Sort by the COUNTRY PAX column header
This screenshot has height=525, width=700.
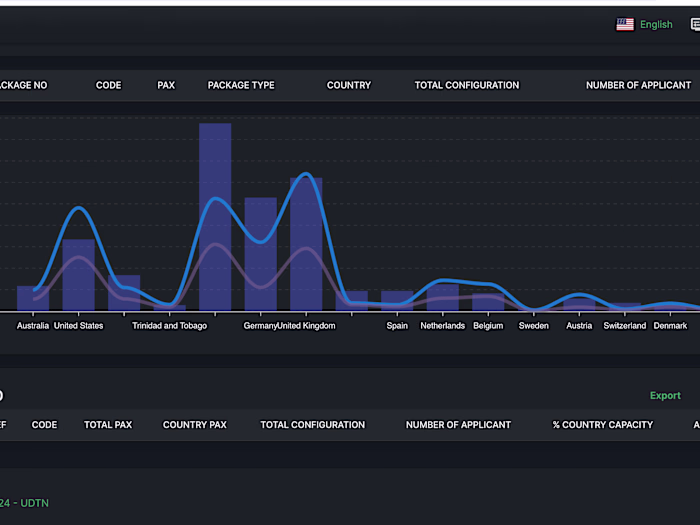(x=195, y=425)
